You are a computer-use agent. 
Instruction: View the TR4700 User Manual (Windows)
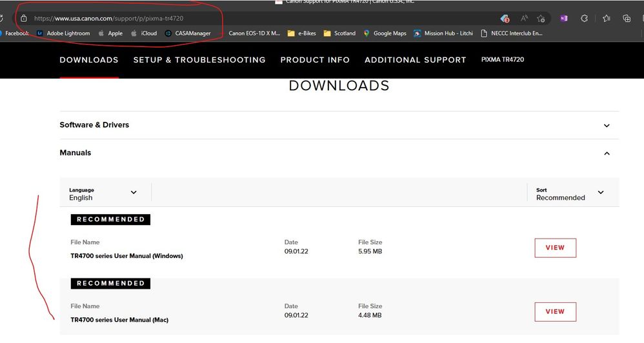556,248
